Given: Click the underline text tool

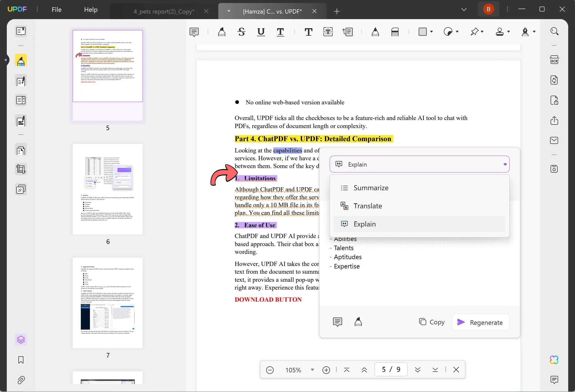Looking at the screenshot, I should coord(261,31).
